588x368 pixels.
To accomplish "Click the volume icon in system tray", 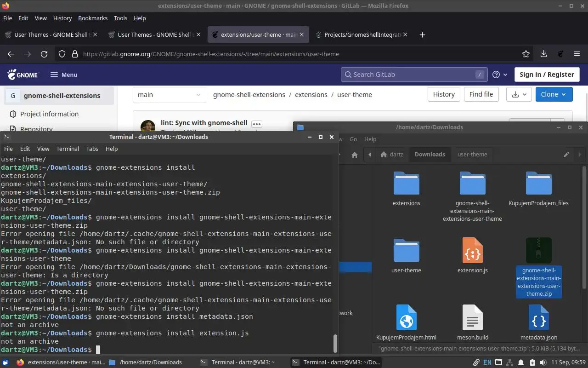I will pyautogui.click(x=543, y=362).
